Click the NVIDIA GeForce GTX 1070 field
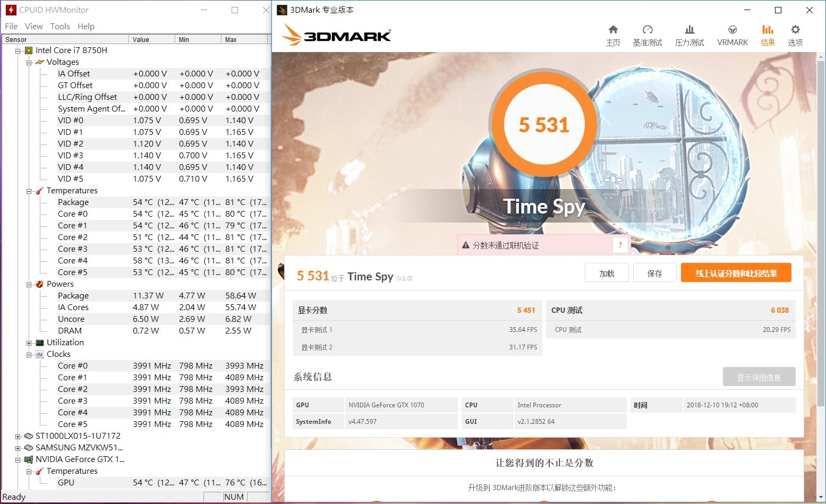This screenshot has width=826, height=504. click(x=401, y=405)
